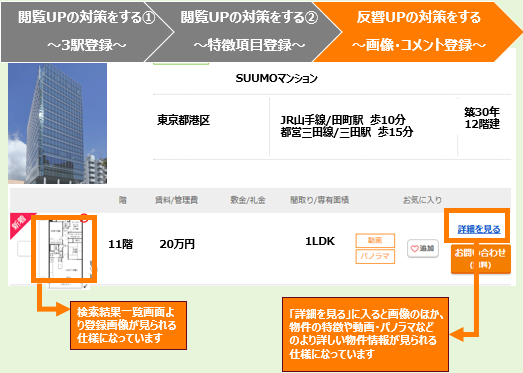The height and width of the screenshot is (373, 523).
Task: Click the 20万円 rent value
Action: click(x=177, y=244)
